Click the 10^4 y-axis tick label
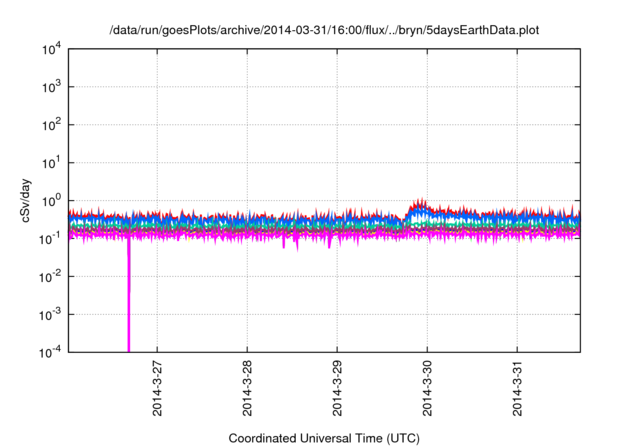Screen dimensions: 640x448 click(51, 50)
